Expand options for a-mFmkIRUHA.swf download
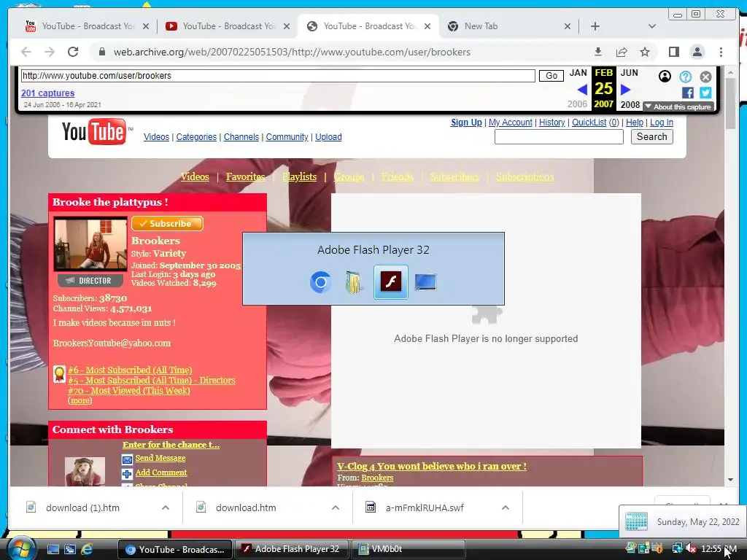747x560 pixels. (506, 507)
